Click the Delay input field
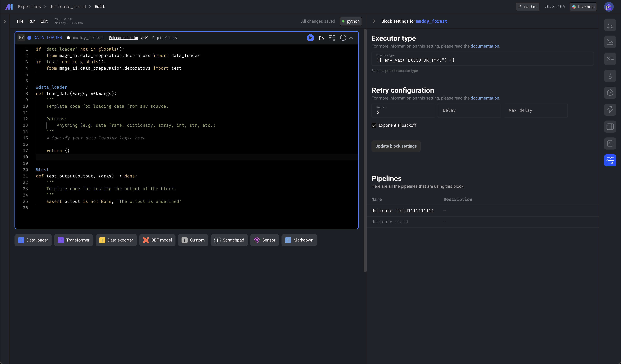The width and height of the screenshot is (621, 364). 469,110
